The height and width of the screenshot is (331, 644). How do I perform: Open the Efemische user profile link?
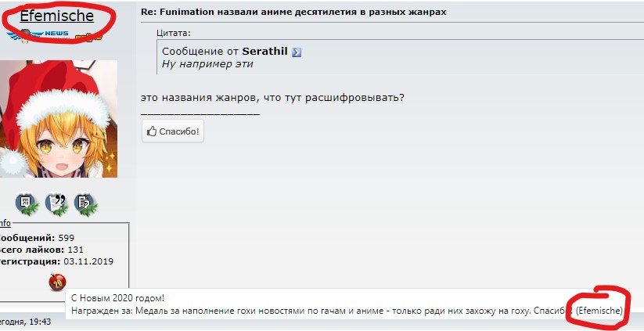point(56,16)
